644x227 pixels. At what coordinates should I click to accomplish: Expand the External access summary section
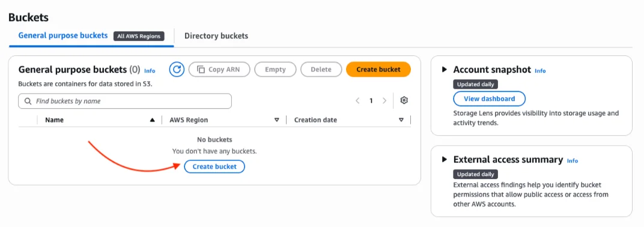point(445,159)
